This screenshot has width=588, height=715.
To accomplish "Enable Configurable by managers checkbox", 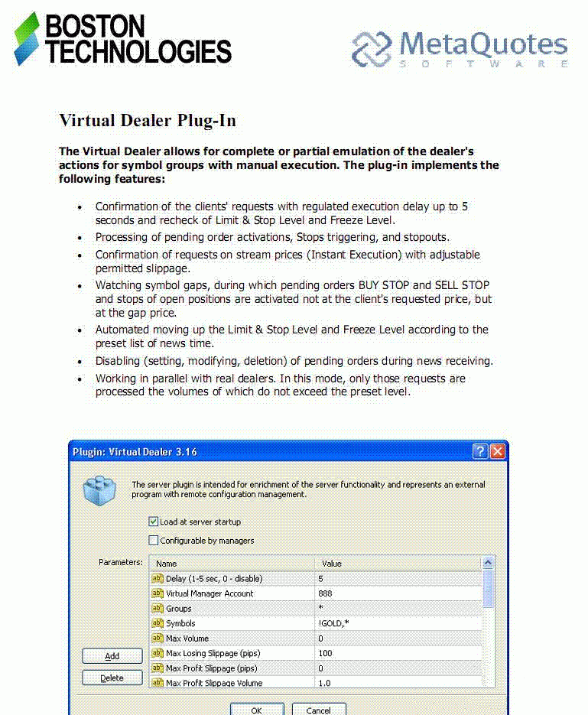I will (154, 541).
